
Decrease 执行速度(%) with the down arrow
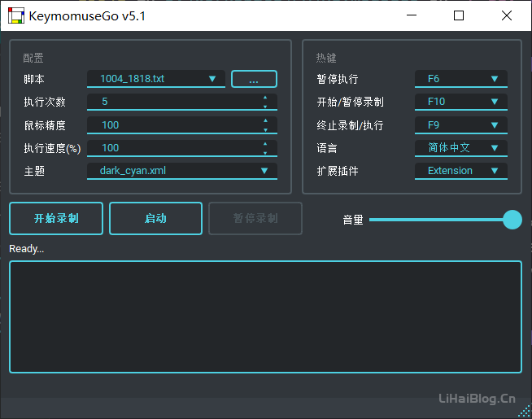tap(265, 153)
